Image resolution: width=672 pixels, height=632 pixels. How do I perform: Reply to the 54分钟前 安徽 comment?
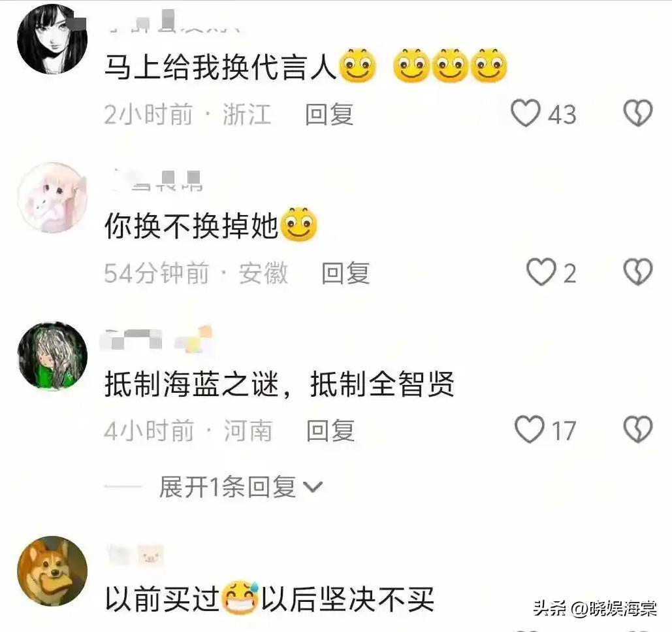coord(345,273)
